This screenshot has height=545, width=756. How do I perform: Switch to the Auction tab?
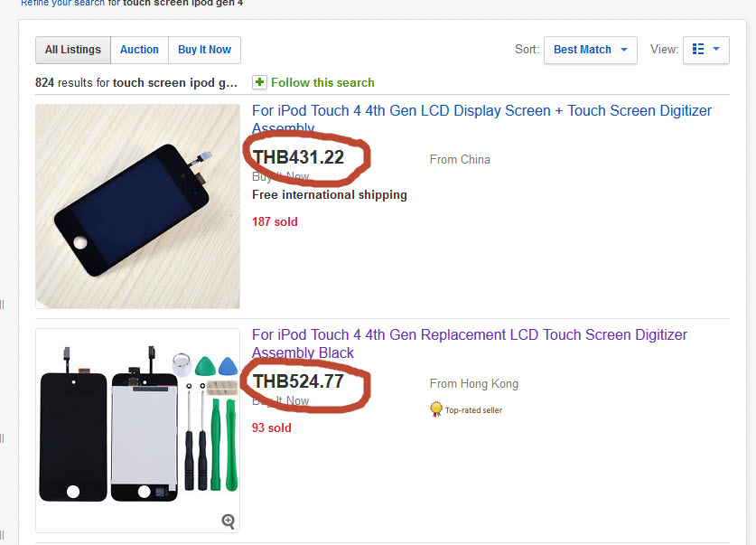[x=139, y=50]
